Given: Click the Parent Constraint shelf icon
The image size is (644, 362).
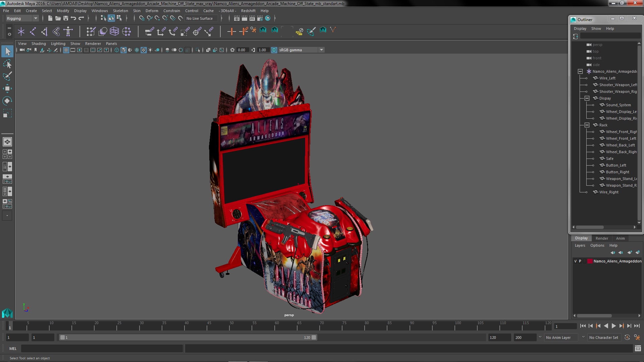Looking at the screenshot, I should click(x=149, y=32).
